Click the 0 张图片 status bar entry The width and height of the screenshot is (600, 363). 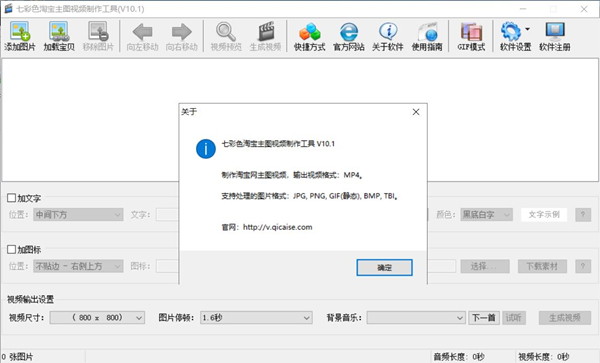click(x=17, y=357)
